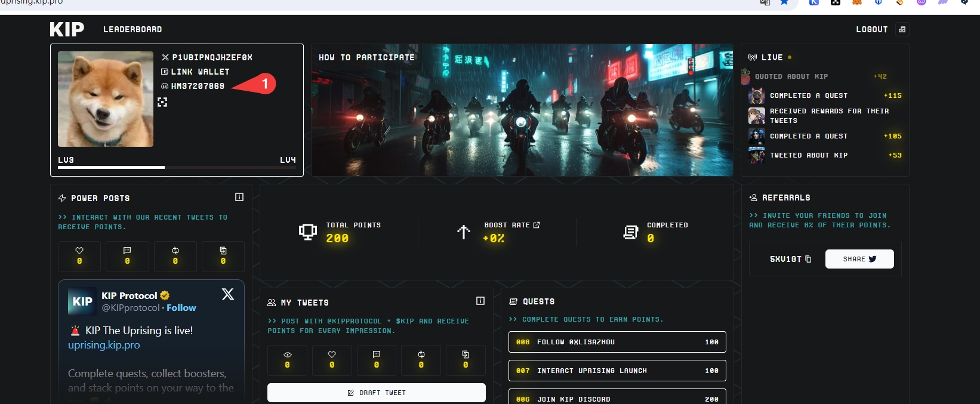Click the music toggle icon beside Logout
The width and height of the screenshot is (980, 404).
(x=902, y=29)
